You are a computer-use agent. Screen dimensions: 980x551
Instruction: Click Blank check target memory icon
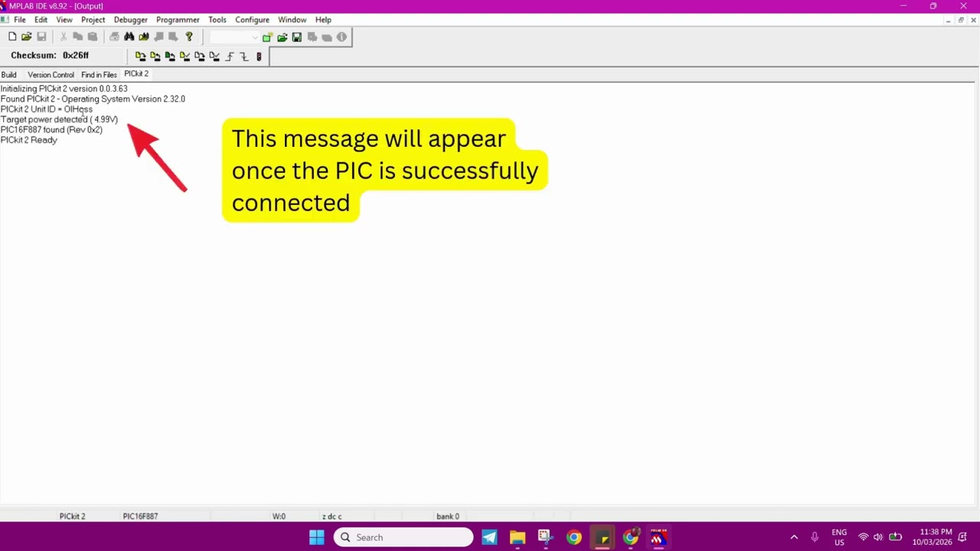point(214,57)
